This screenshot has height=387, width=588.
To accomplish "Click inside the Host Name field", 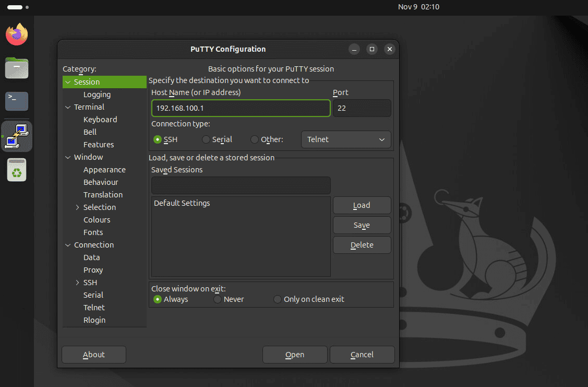I will point(240,108).
